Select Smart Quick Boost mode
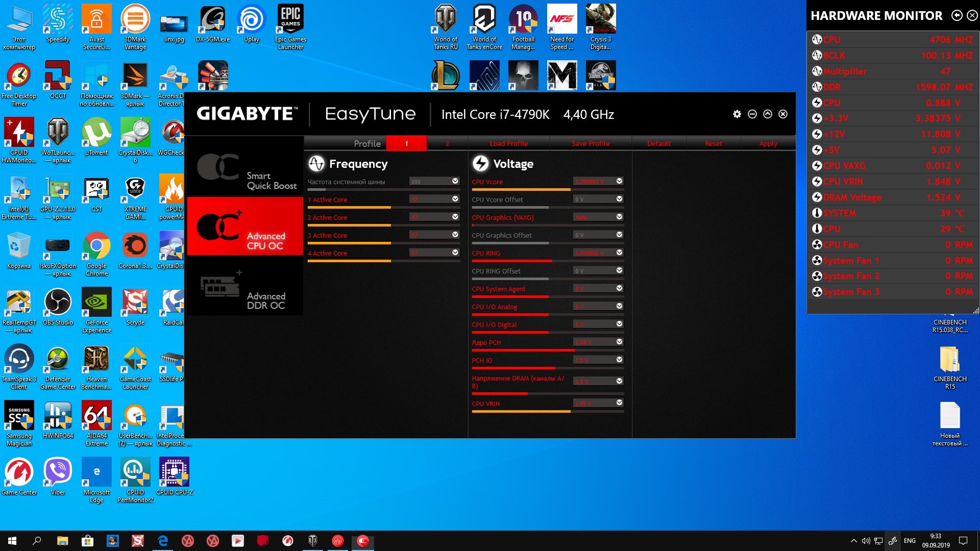This screenshot has height=551, width=980. tap(245, 167)
